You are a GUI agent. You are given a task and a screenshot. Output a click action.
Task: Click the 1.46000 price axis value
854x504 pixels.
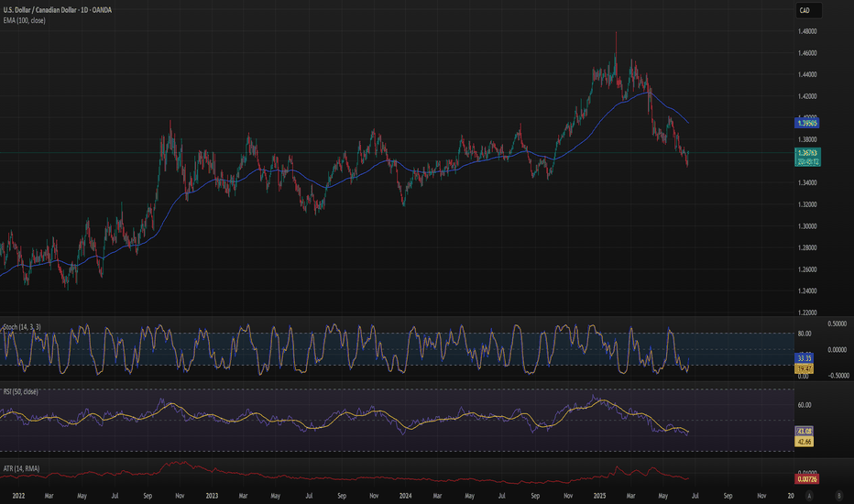[807, 53]
